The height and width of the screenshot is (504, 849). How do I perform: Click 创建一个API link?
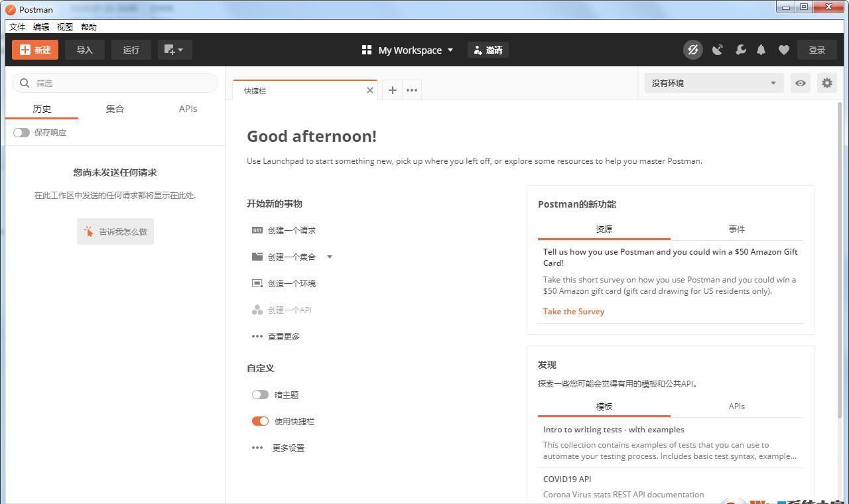click(290, 310)
